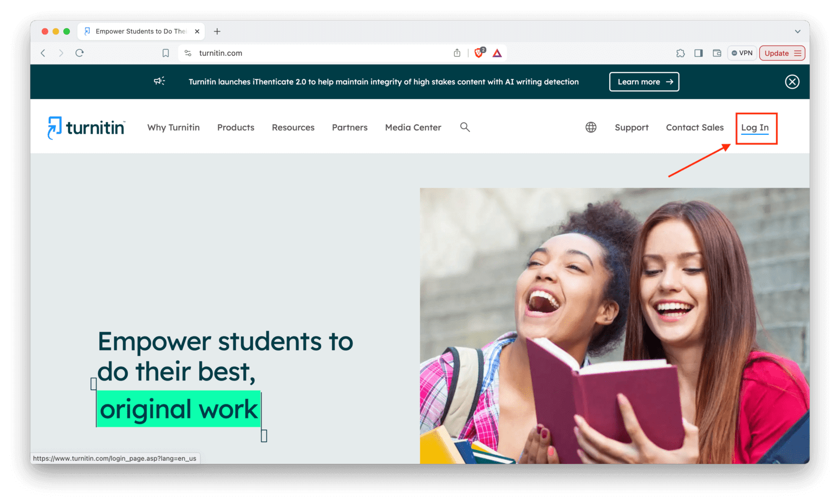Open Brave Shields panel

pyautogui.click(x=478, y=53)
